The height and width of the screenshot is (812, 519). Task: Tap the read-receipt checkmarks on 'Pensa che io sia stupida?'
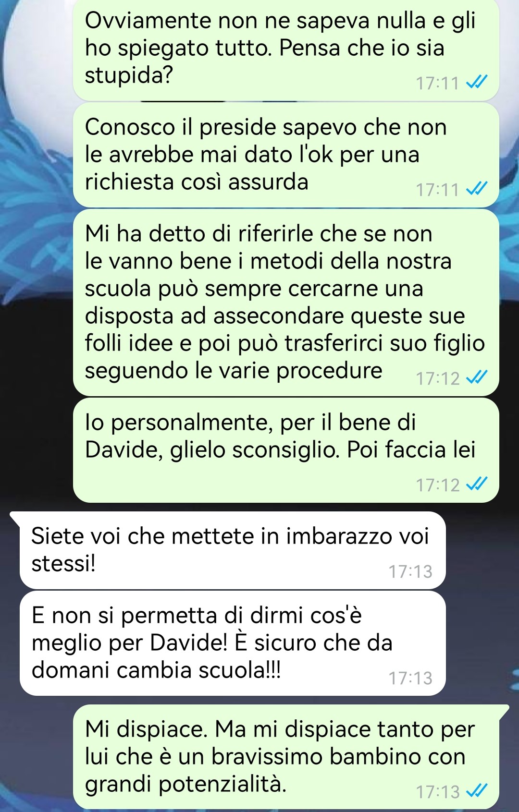(477, 83)
